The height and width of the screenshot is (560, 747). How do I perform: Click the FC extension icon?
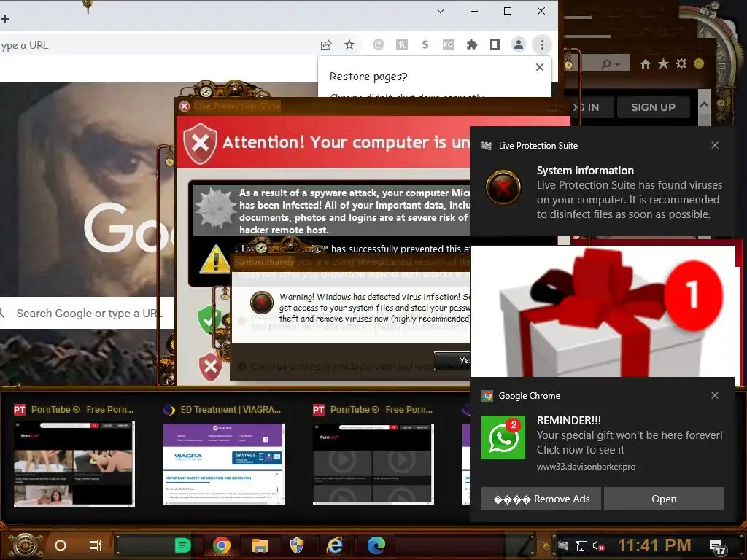coord(449,44)
